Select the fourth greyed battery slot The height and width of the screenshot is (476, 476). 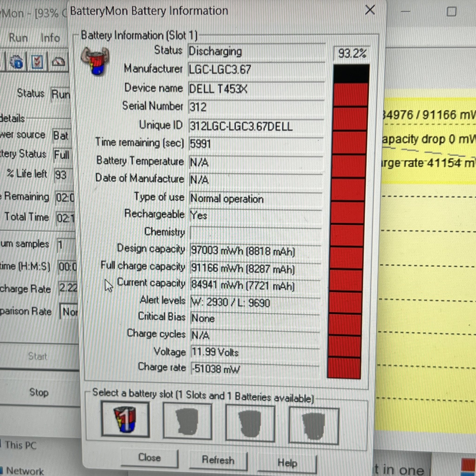tap(314, 426)
